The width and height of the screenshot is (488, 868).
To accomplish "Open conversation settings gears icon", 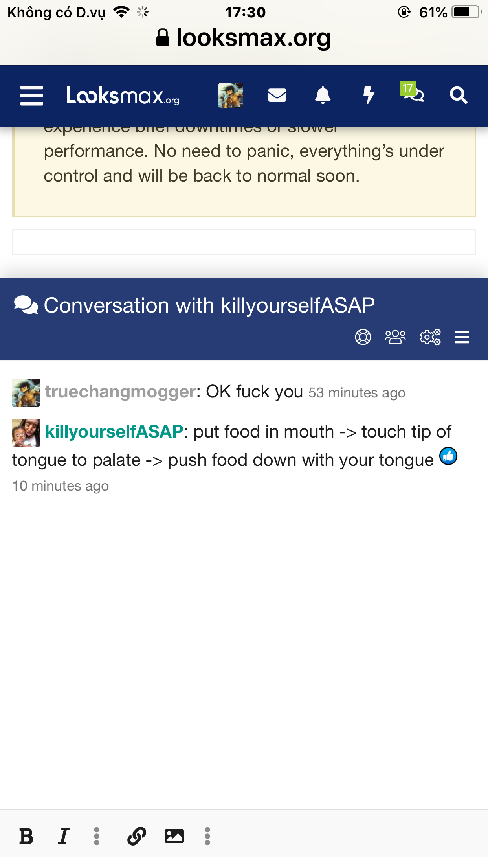I will pyautogui.click(x=430, y=337).
